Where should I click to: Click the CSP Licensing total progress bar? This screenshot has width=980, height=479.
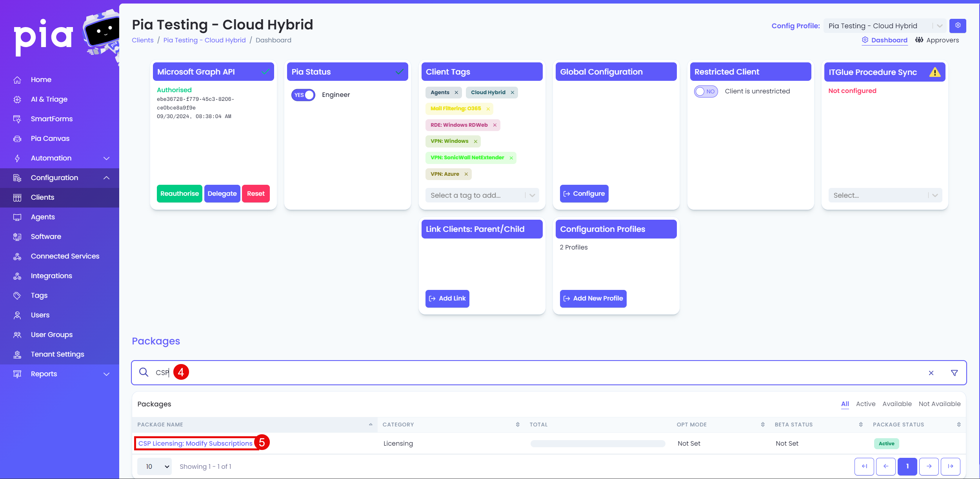(598, 444)
